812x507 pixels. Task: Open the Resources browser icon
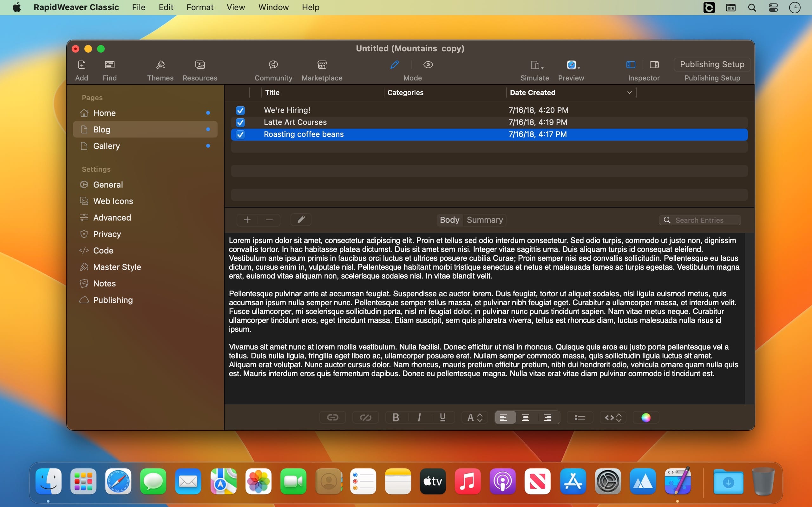tap(200, 65)
